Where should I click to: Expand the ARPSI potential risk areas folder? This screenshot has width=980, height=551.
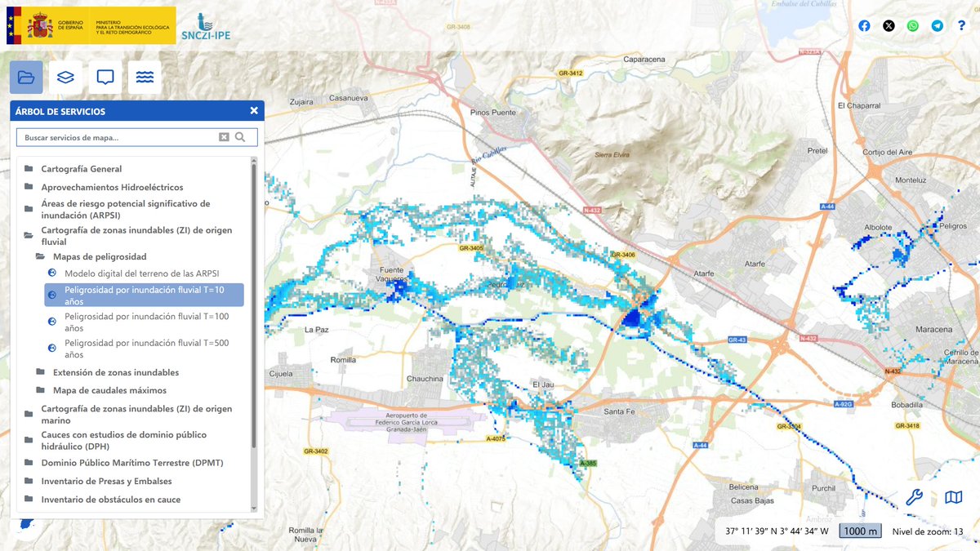pyautogui.click(x=125, y=209)
